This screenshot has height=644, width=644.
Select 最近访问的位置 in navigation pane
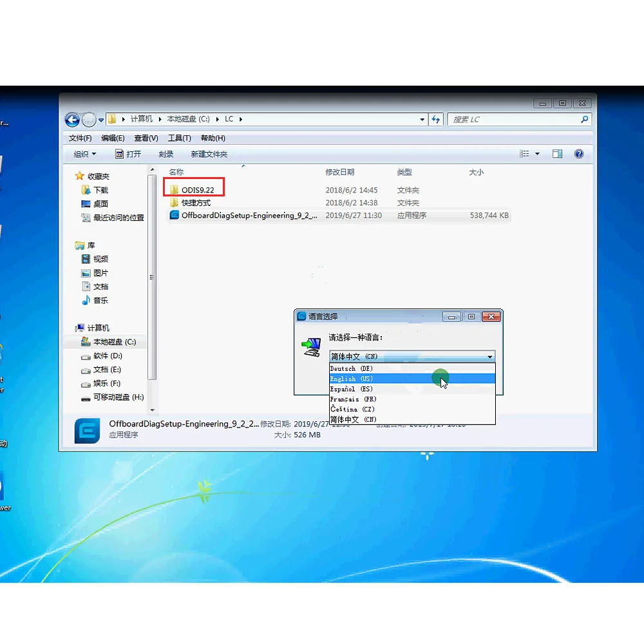tap(113, 218)
